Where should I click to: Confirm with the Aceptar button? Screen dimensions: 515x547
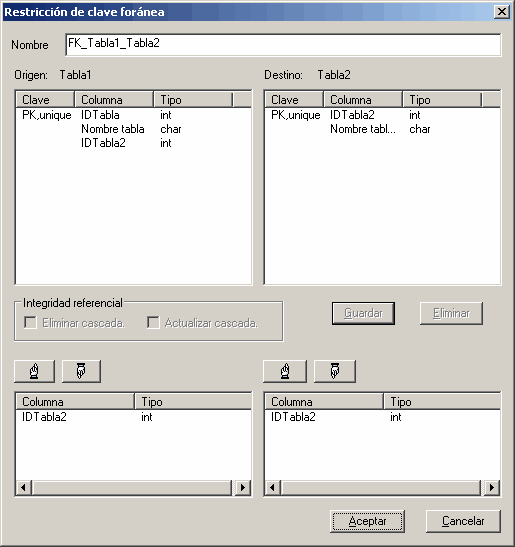pos(367,521)
